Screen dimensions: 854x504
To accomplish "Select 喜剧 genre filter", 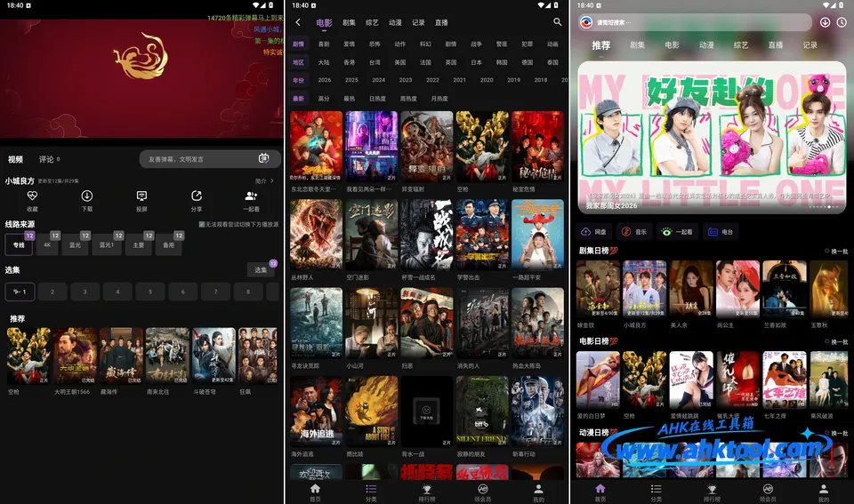I will point(324,44).
